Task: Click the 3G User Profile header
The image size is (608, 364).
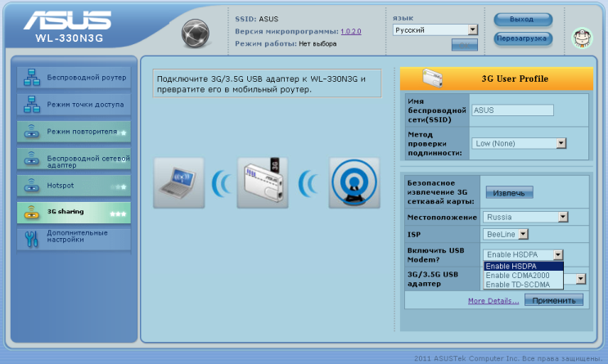Action: 497,79
